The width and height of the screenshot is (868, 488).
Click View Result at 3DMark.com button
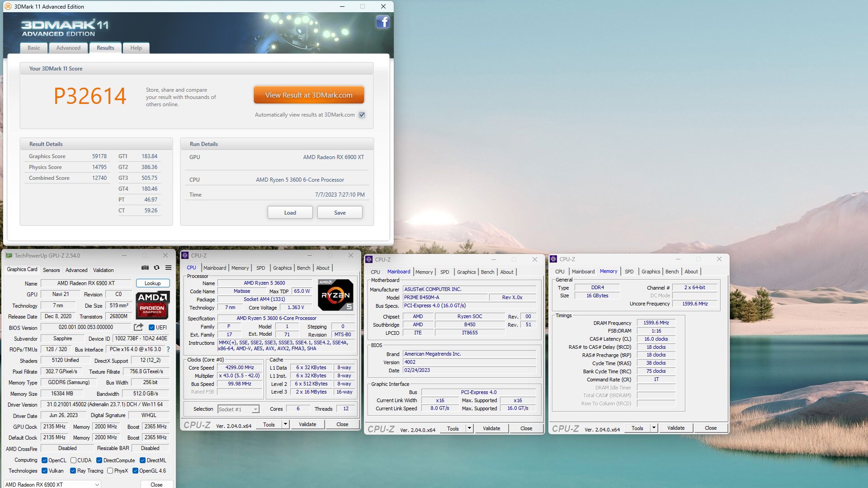(x=309, y=95)
